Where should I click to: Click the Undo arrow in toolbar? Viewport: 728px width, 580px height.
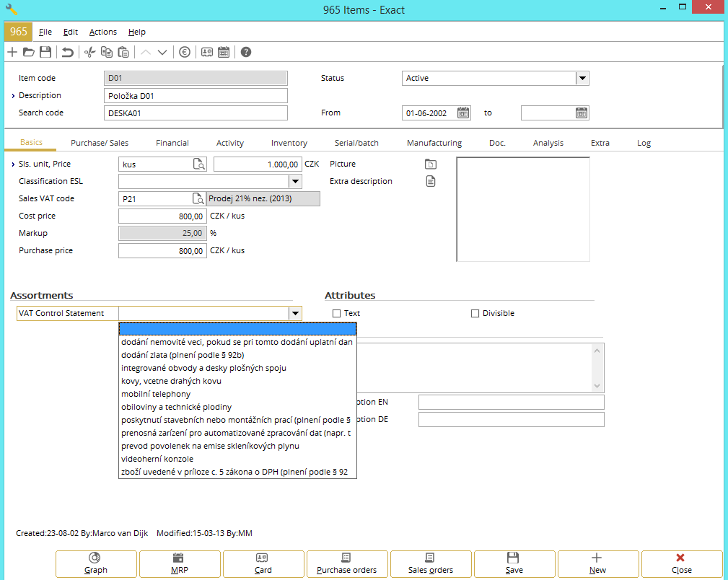pos(67,52)
